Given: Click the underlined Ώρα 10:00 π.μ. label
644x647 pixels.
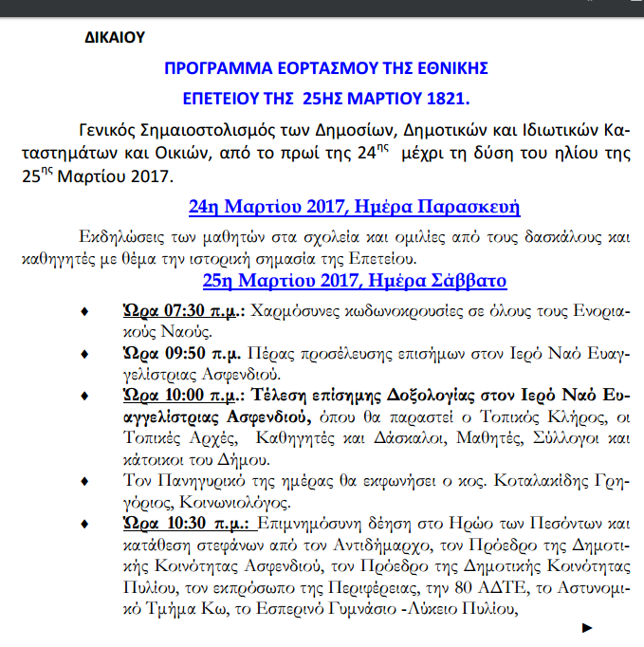Looking at the screenshot, I should 181,396.
